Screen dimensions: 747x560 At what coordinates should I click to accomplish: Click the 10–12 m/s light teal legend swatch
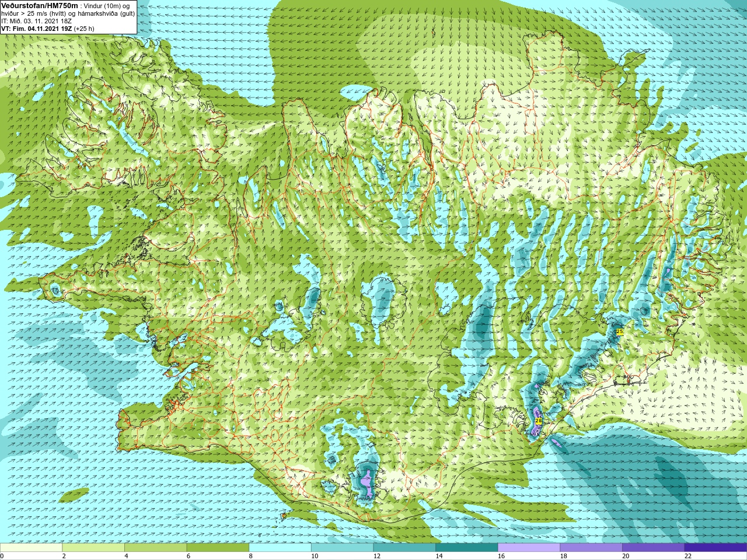[x=342, y=548]
